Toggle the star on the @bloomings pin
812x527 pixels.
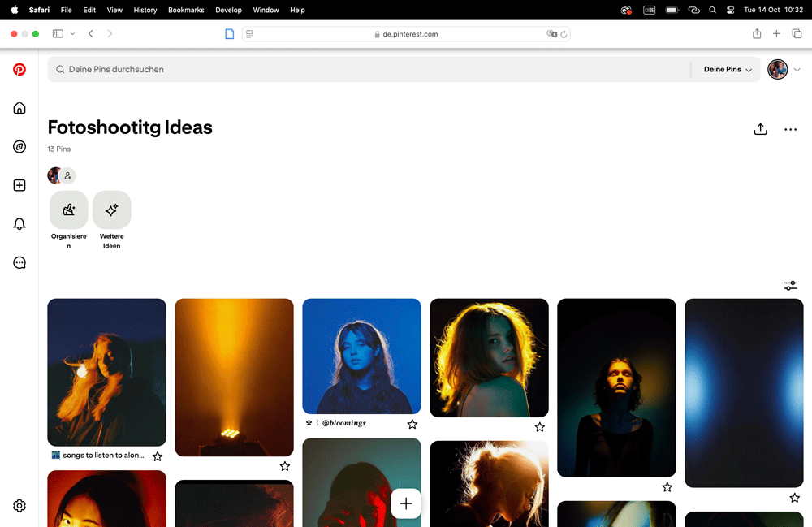click(x=412, y=424)
